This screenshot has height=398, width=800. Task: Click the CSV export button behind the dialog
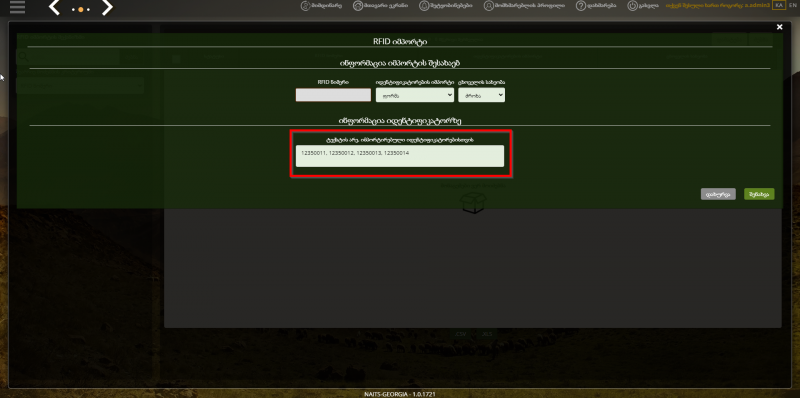tap(461, 334)
